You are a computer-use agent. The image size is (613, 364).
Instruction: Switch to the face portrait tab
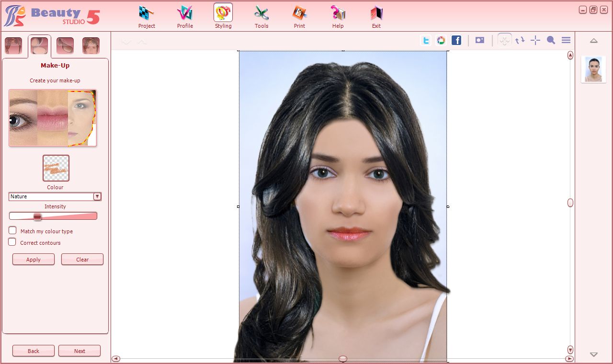click(91, 46)
